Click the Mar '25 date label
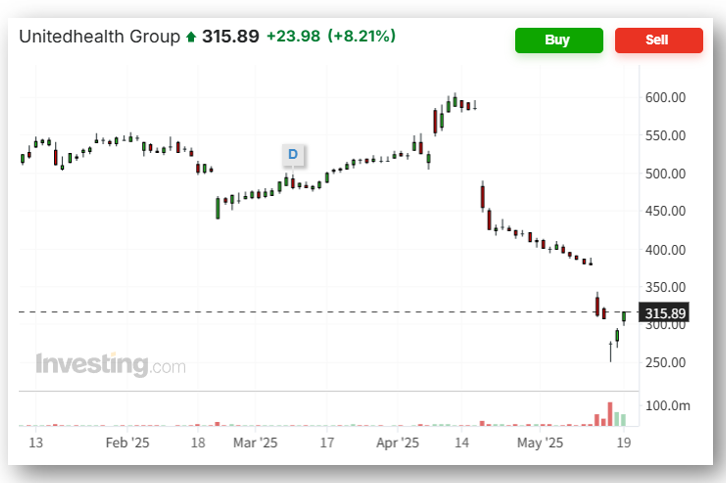 (x=255, y=443)
